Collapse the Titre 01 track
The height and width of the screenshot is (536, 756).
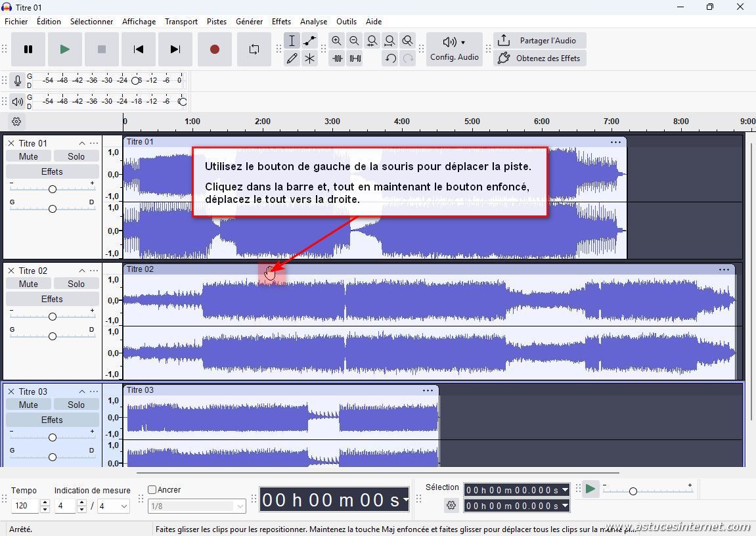point(82,143)
